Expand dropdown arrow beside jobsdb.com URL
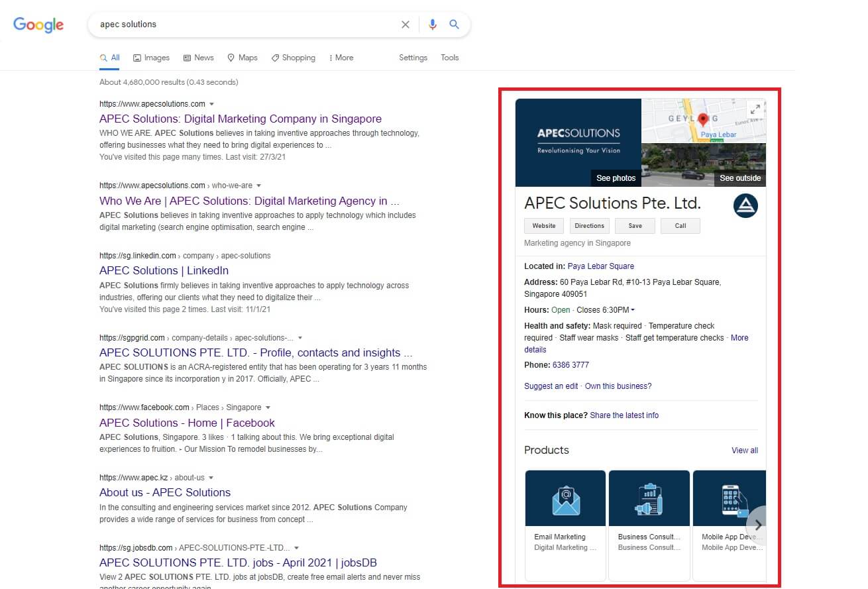The width and height of the screenshot is (868, 589). 296,548
